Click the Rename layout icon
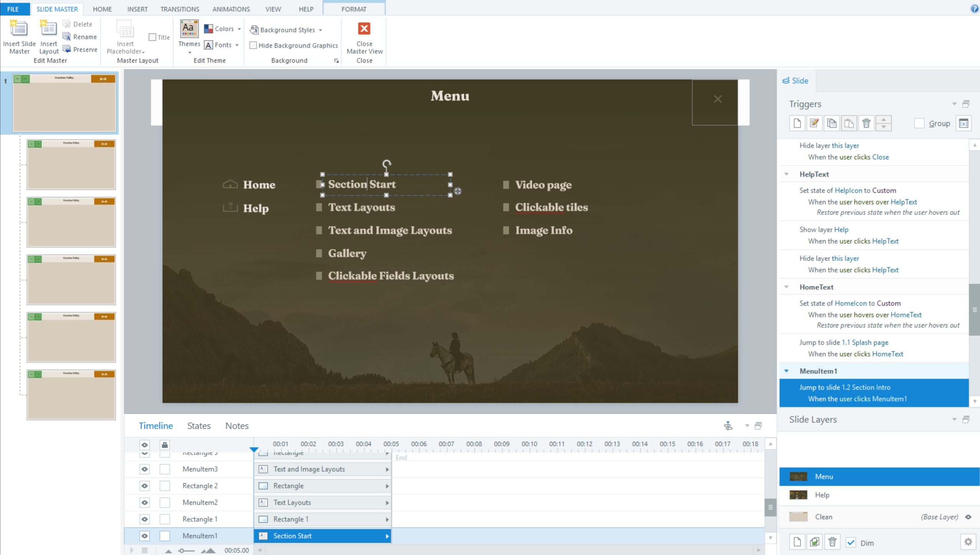 coord(66,37)
